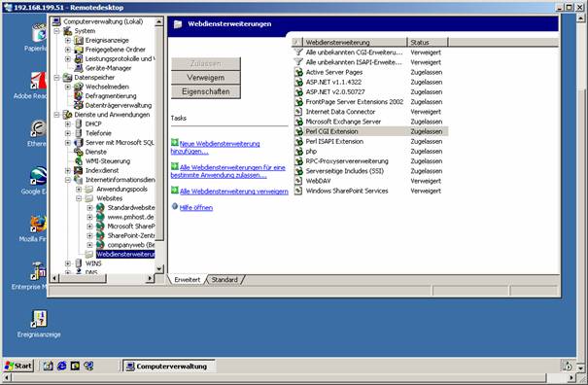Select the Indexdienst tree item
Viewport: 588px width, 385px height.
coord(102,170)
